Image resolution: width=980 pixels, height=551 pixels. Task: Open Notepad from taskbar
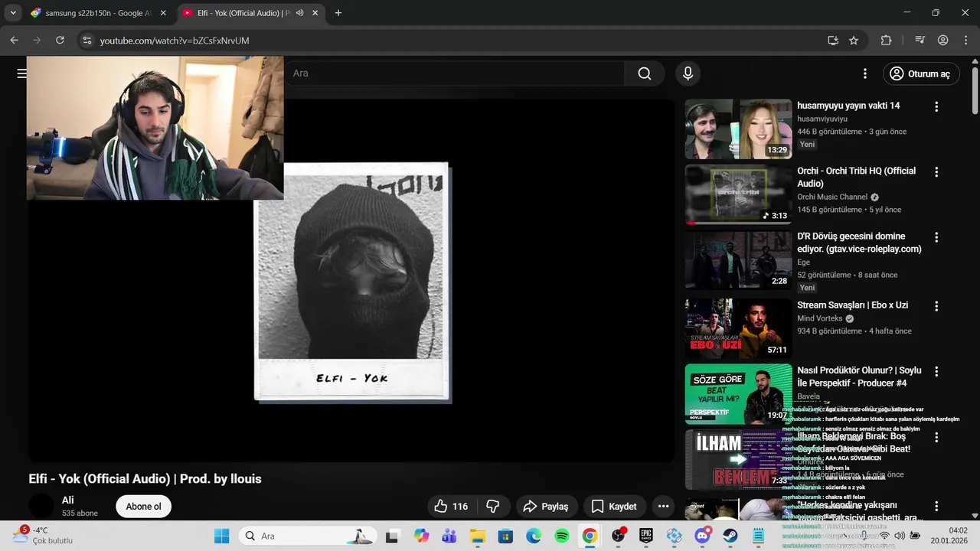pos(759,536)
